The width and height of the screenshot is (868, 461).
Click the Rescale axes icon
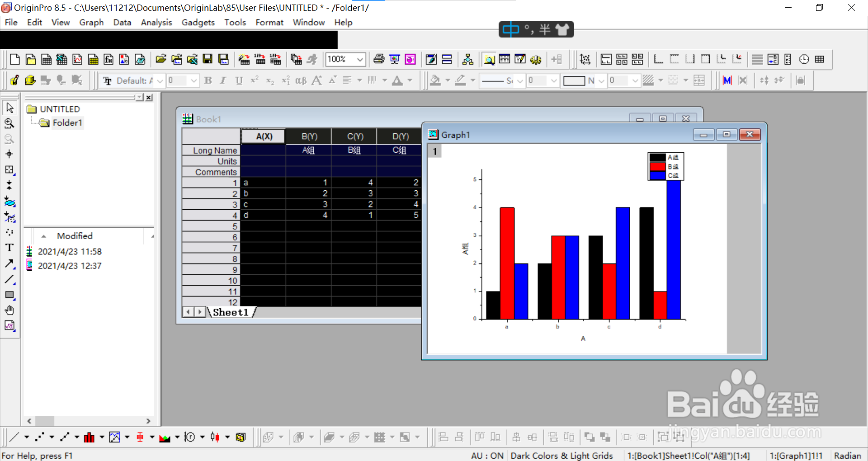[585, 59]
